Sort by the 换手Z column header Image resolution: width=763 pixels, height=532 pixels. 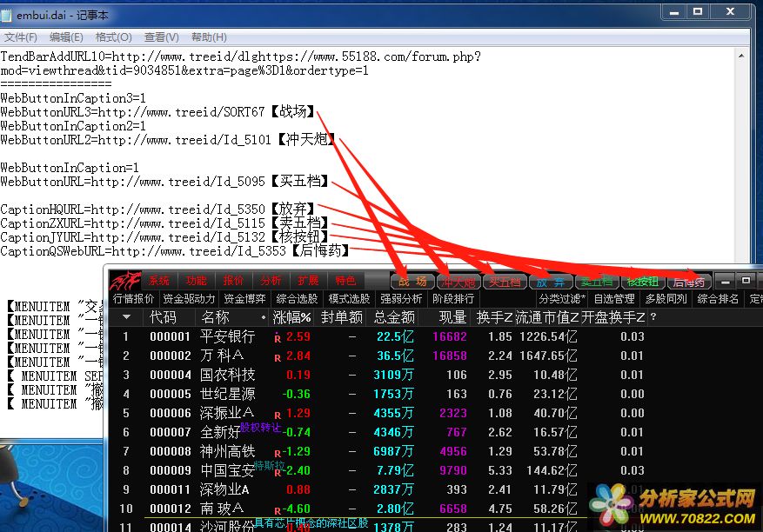(x=494, y=317)
